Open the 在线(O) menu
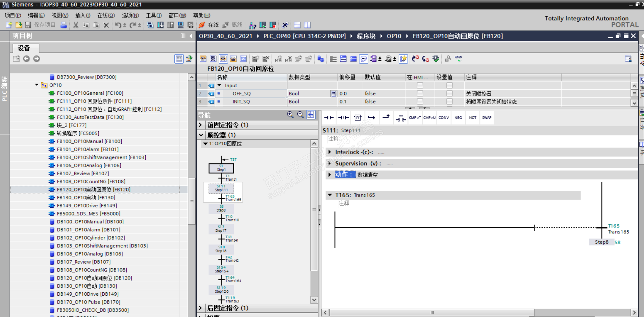 point(106,15)
